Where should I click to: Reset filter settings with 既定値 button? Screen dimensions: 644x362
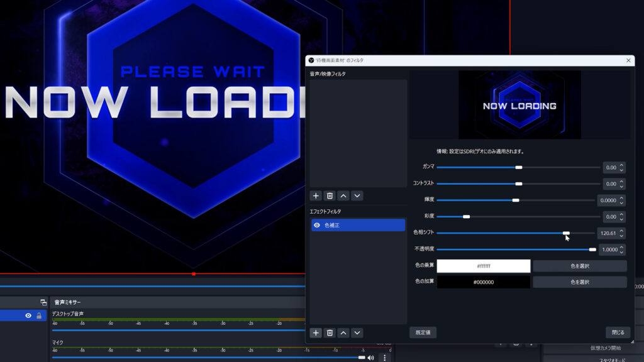click(x=423, y=332)
